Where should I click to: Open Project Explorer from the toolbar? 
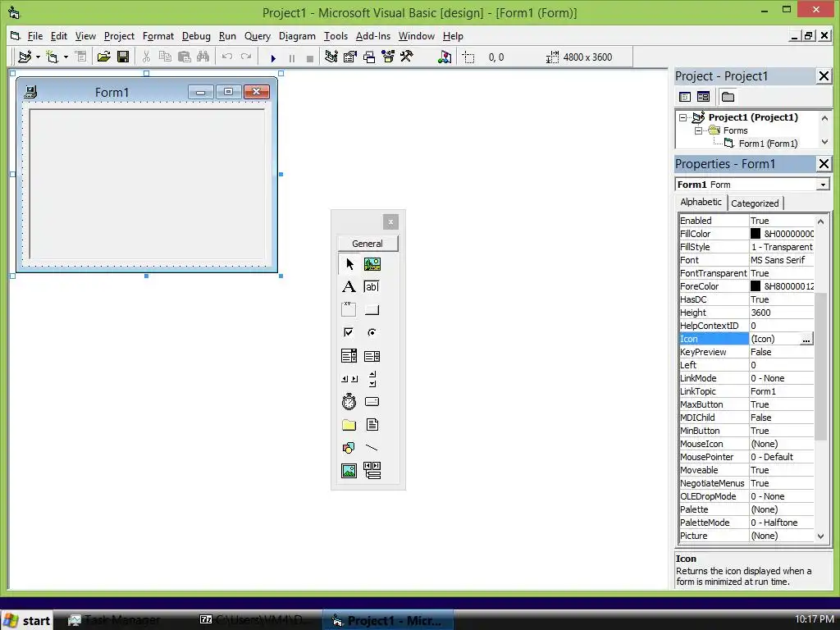point(331,57)
